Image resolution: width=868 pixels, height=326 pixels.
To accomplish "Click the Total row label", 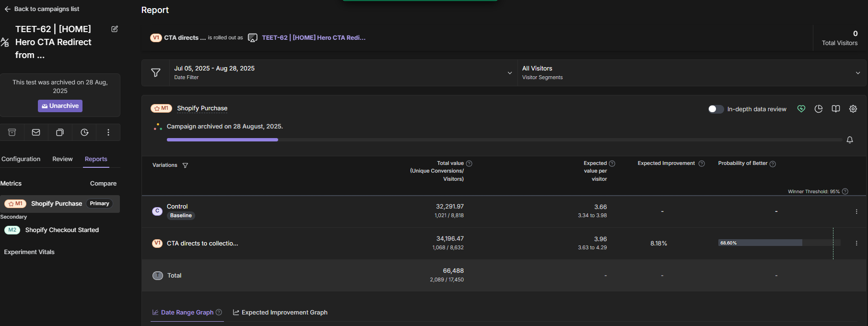I will [174, 276].
